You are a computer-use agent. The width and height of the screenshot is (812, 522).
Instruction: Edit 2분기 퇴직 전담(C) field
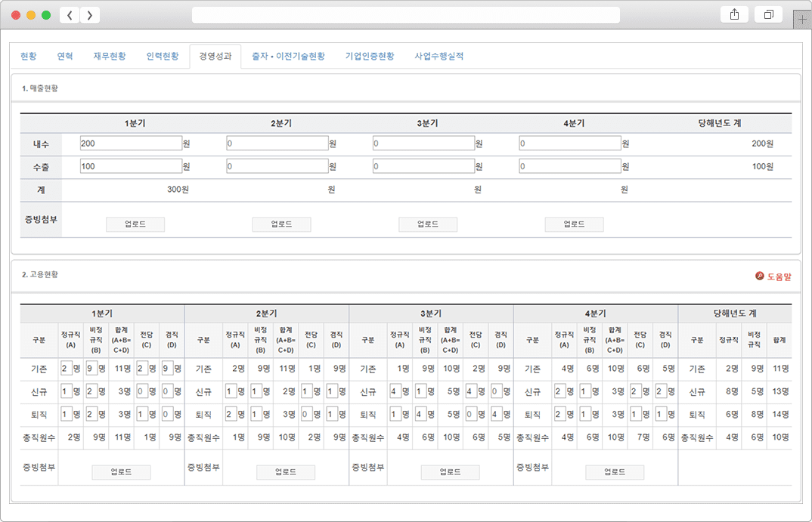(x=307, y=414)
